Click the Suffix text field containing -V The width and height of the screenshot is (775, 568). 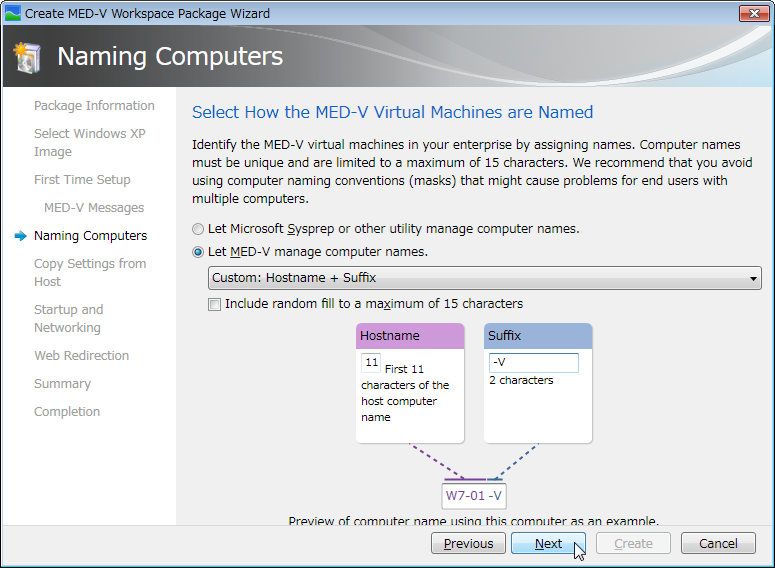533,362
